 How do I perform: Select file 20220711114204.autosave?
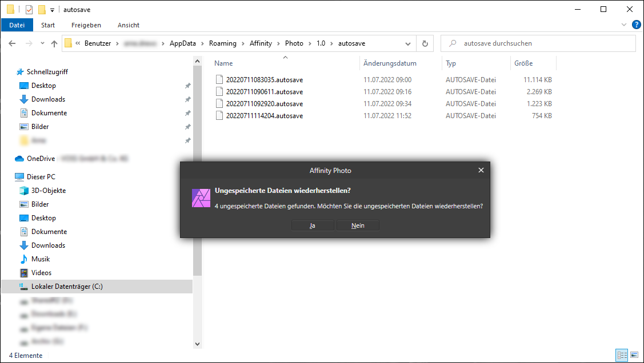point(265,116)
